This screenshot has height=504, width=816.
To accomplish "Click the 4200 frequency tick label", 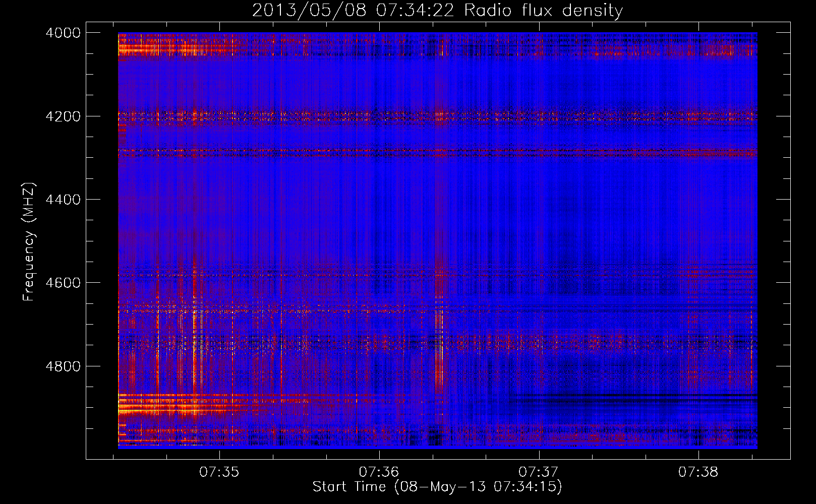I will (x=63, y=116).
